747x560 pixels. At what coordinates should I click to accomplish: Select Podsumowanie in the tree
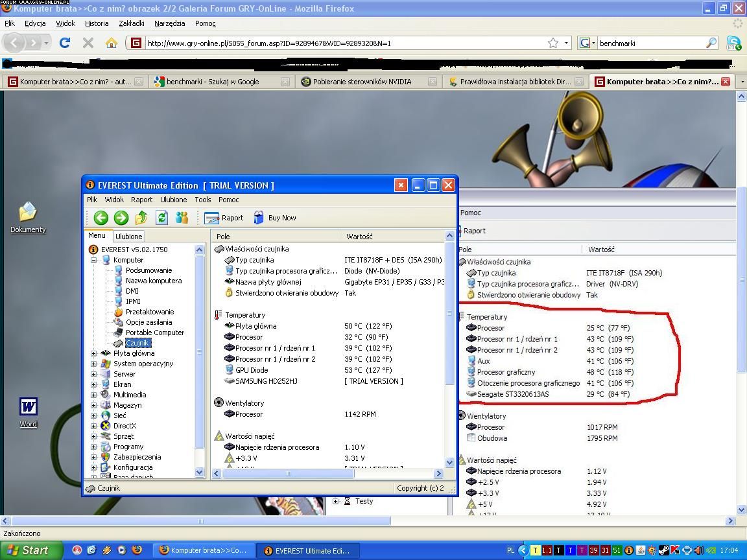click(148, 270)
